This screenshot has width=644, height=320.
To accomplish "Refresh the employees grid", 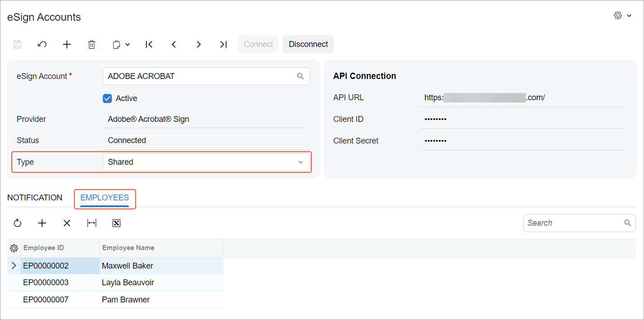I will pos(18,223).
